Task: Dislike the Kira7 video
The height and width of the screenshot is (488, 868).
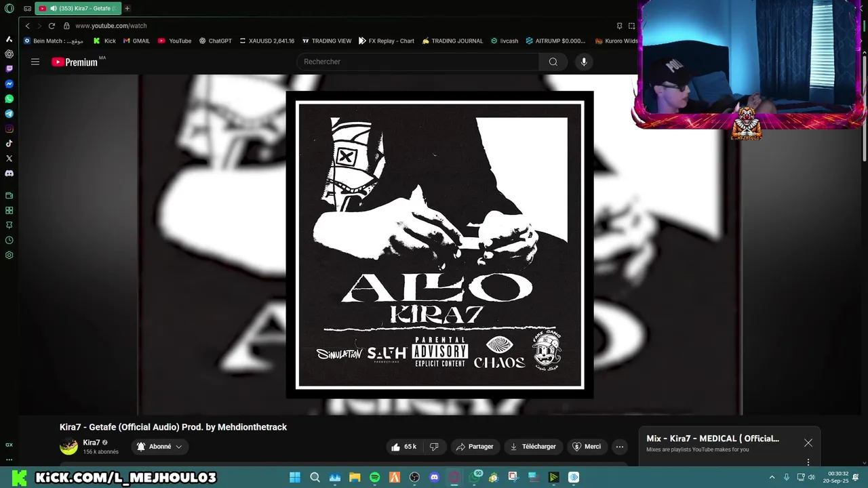Action: [x=434, y=447]
